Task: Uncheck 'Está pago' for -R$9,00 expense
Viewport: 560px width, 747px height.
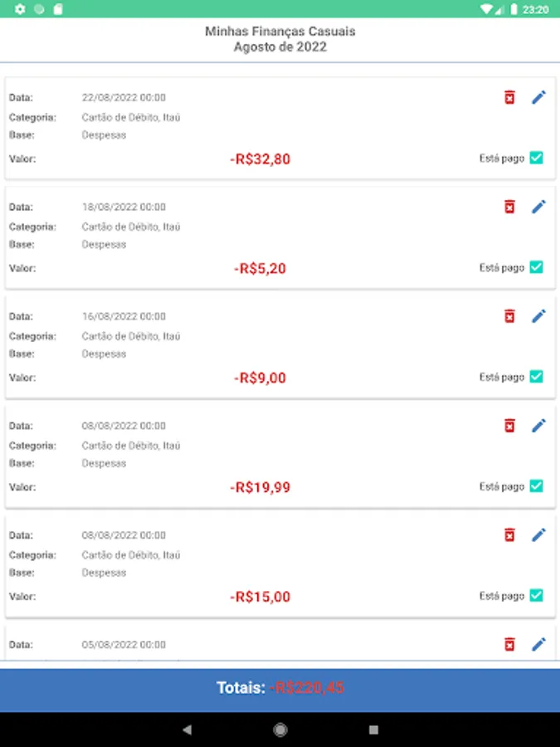Action: point(536,377)
